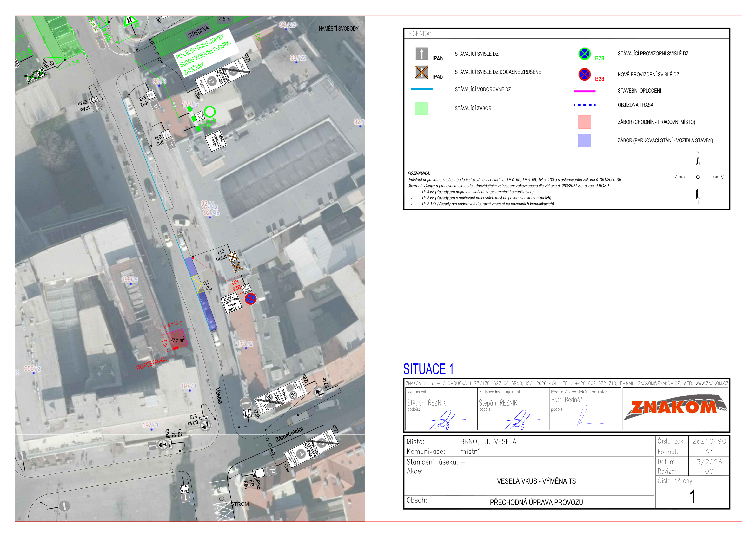
Task: Click the 22,5 m² red work area
Action: [176, 339]
